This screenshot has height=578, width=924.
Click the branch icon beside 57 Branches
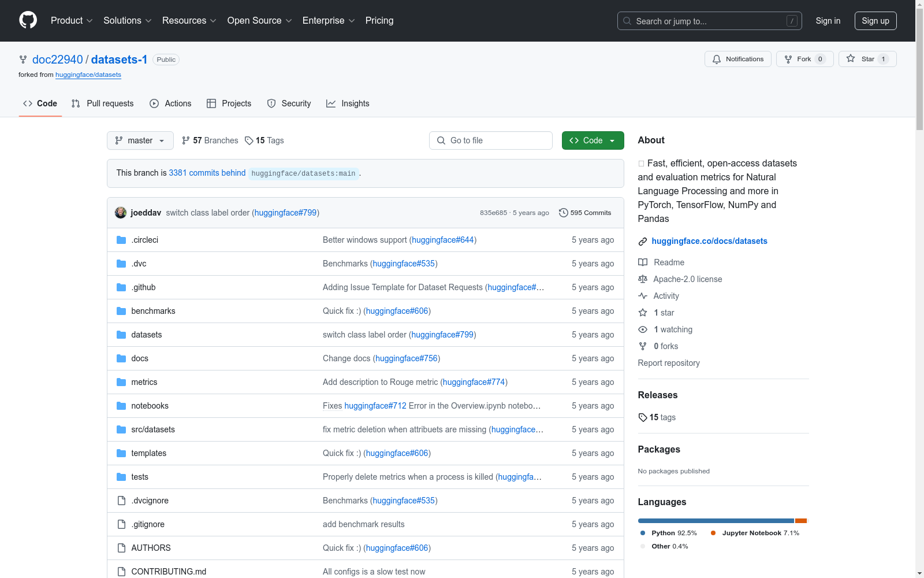click(186, 140)
